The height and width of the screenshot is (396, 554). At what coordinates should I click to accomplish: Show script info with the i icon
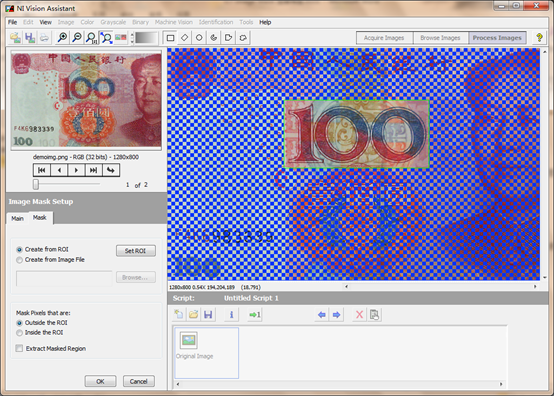click(231, 314)
